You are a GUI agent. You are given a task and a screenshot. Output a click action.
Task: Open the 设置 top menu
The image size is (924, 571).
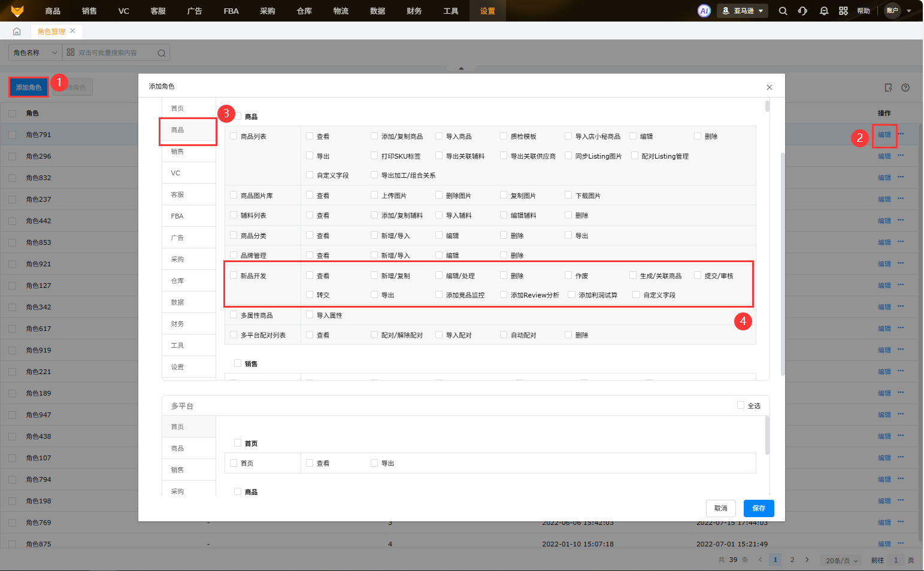(x=487, y=11)
